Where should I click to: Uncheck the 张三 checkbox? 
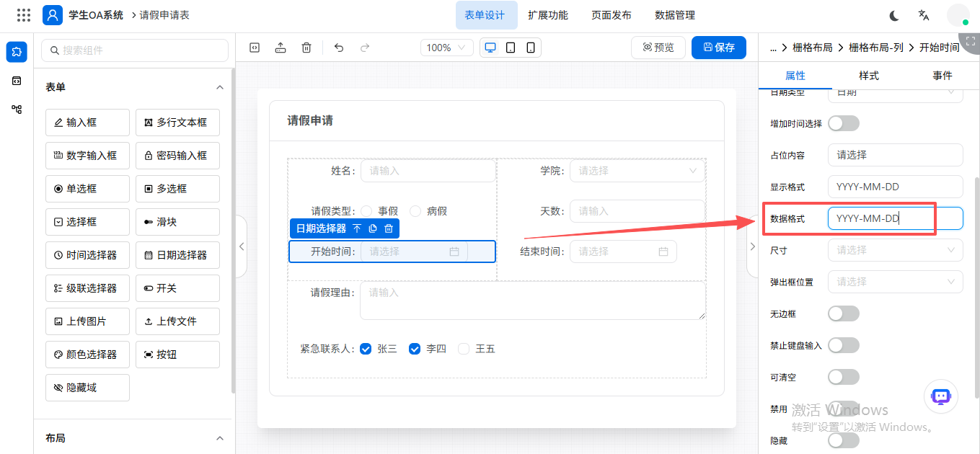coord(366,349)
